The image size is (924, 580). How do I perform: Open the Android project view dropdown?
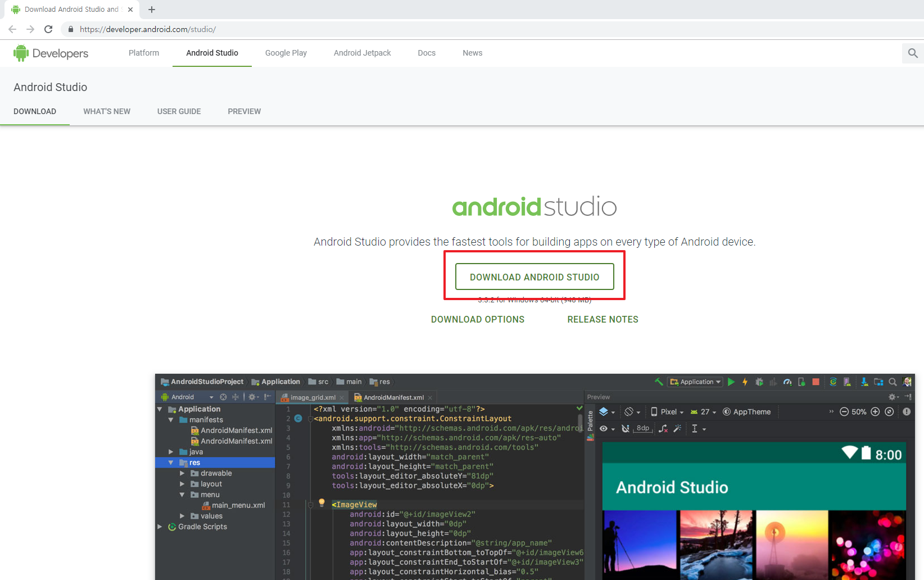[188, 397]
